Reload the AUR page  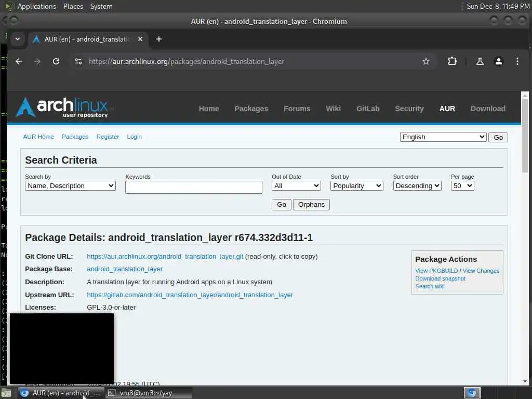coord(56,61)
